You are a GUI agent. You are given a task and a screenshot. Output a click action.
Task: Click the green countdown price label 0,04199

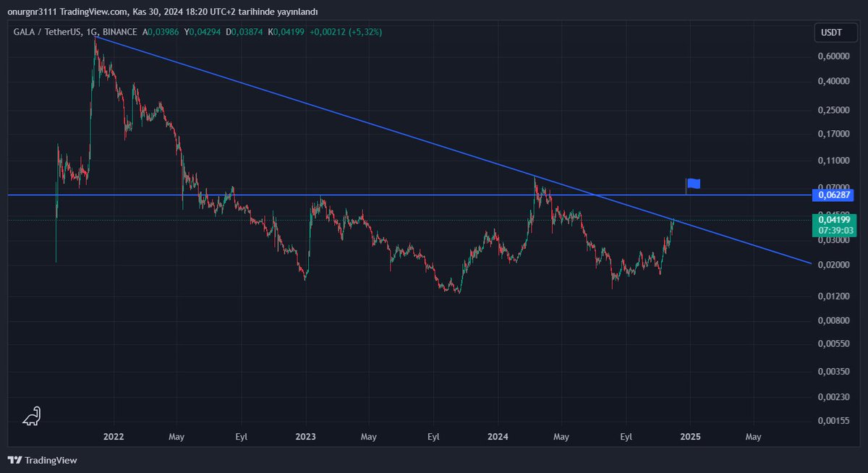click(x=836, y=219)
